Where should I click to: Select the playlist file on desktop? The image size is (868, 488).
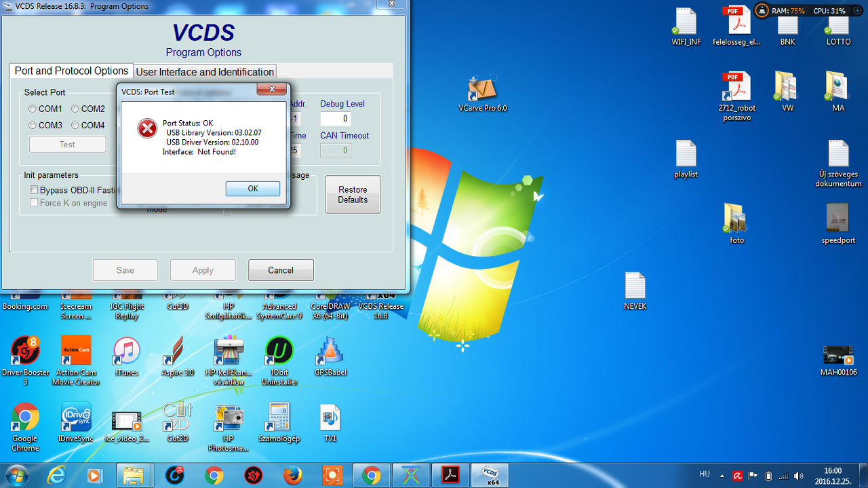(686, 159)
